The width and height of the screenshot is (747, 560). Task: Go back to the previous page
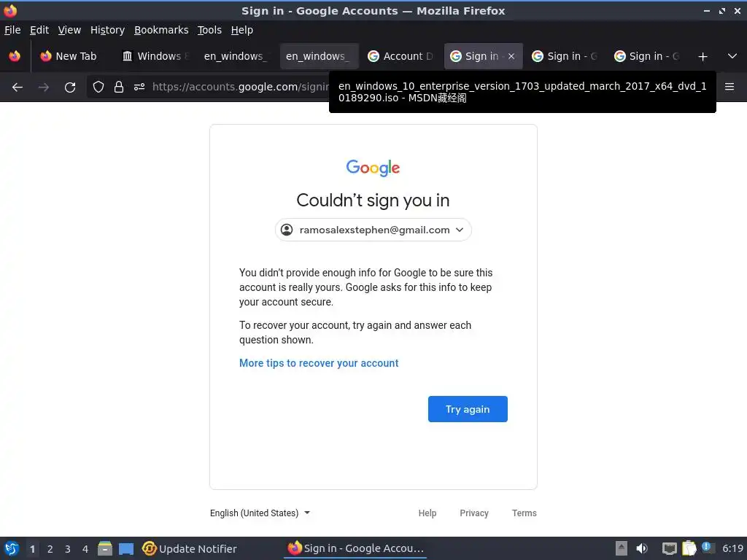click(18, 87)
